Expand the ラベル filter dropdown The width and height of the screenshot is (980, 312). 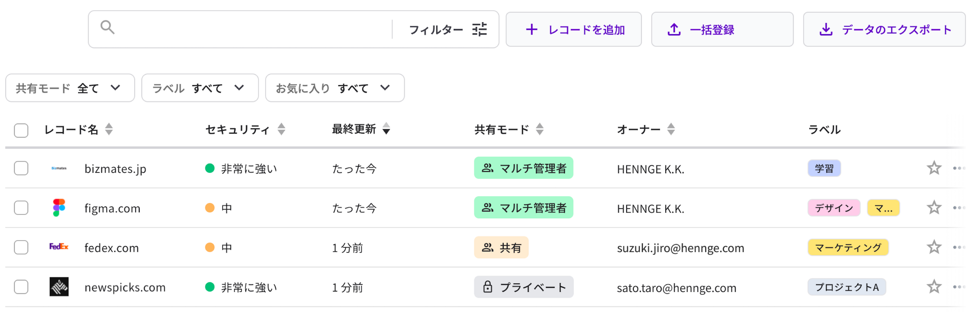[x=200, y=88]
